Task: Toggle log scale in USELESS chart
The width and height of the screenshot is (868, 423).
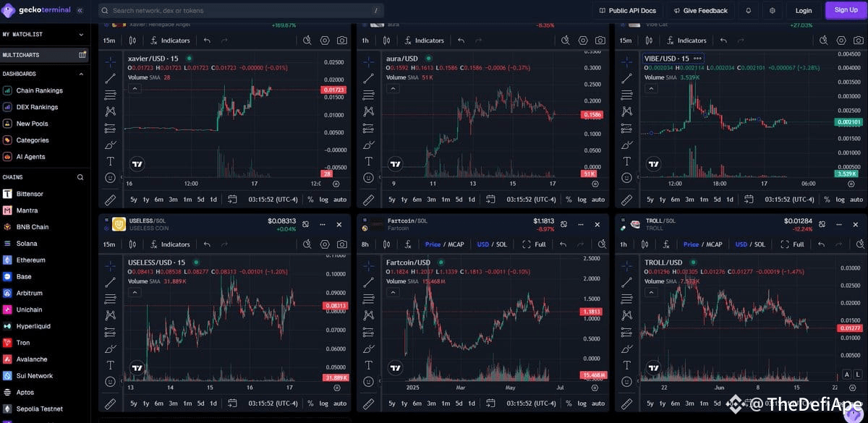Action: tap(323, 403)
